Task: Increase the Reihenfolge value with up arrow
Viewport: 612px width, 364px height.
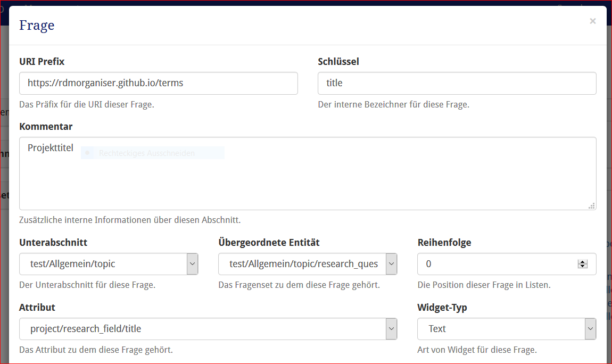Action: tap(582, 261)
